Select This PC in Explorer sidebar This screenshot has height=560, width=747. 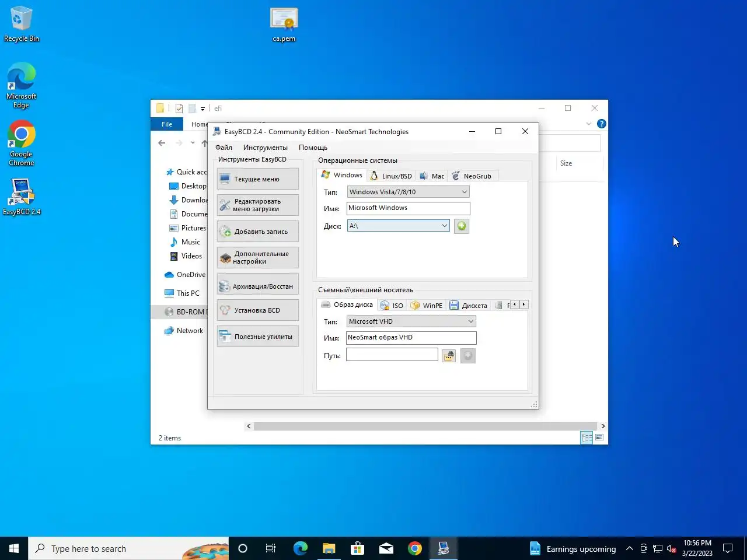[182, 293]
